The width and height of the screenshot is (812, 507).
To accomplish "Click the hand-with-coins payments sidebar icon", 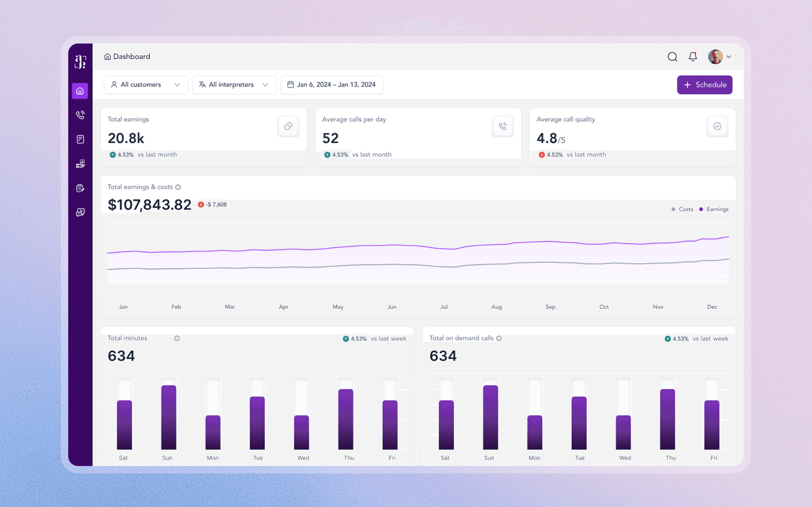I will pos(80,164).
